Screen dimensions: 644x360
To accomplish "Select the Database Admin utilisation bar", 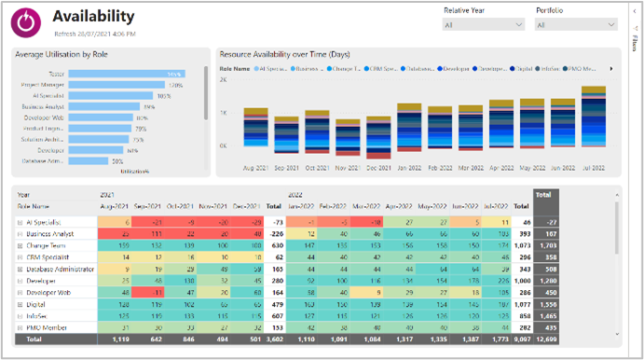I will (89, 161).
